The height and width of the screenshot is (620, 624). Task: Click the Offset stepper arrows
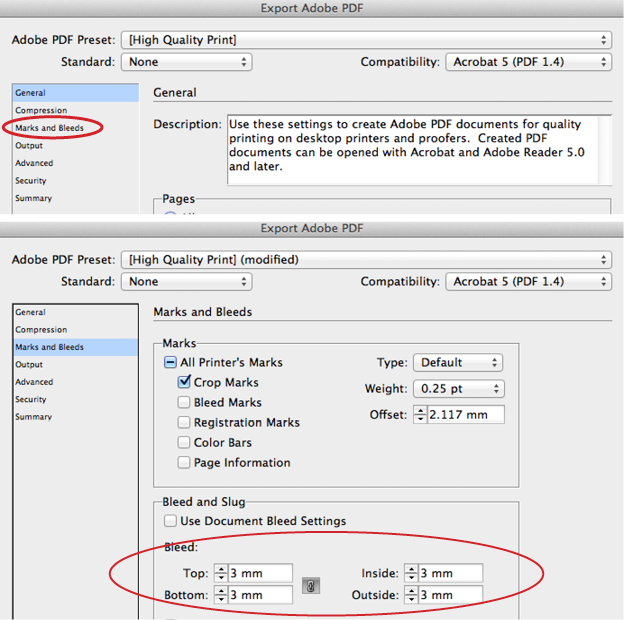pos(420,415)
